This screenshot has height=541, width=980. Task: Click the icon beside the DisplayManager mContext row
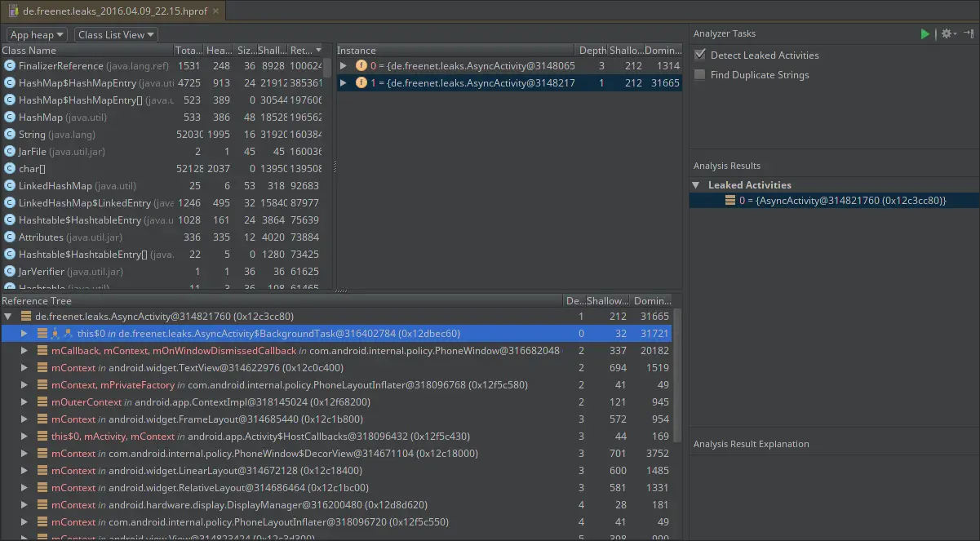tap(42, 504)
